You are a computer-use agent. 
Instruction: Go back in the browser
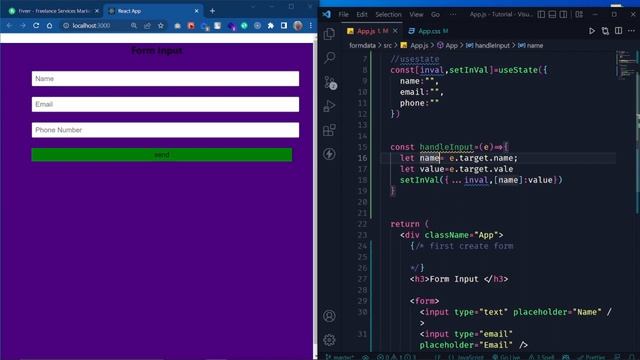click(x=9, y=25)
